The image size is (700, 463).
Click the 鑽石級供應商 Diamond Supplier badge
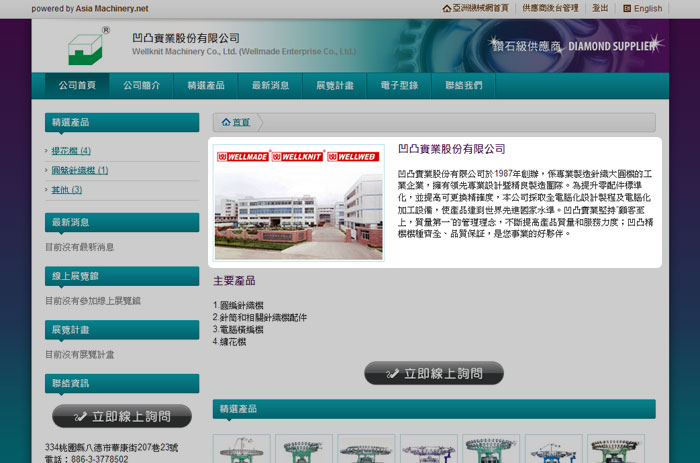click(x=575, y=46)
